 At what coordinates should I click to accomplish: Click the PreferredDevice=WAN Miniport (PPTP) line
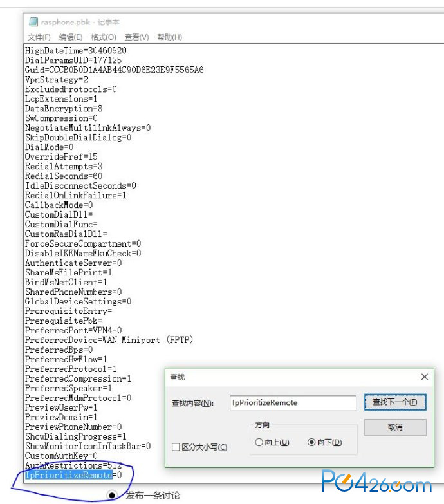(x=109, y=340)
